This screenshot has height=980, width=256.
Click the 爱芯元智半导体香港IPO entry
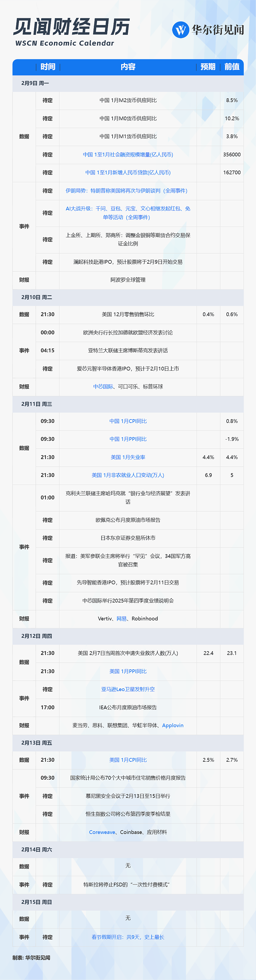pyautogui.click(x=128, y=369)
